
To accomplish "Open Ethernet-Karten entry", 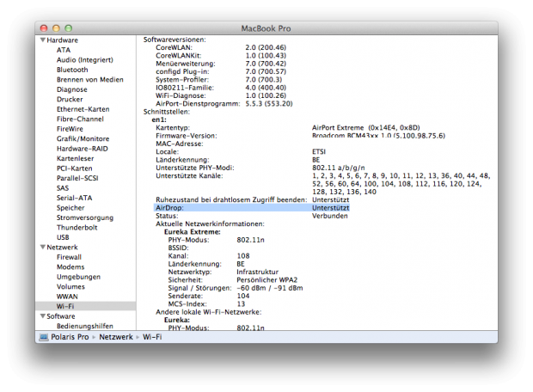I will (x=83, y=109).
